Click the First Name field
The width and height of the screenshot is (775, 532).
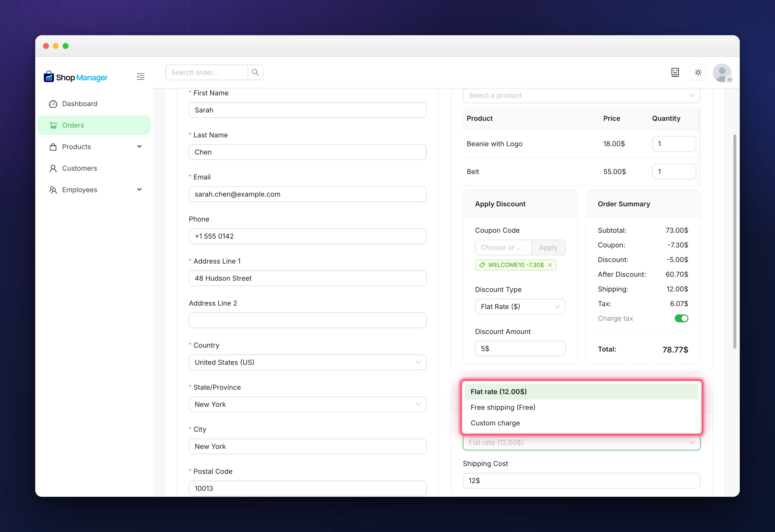(x=308, y=110)
